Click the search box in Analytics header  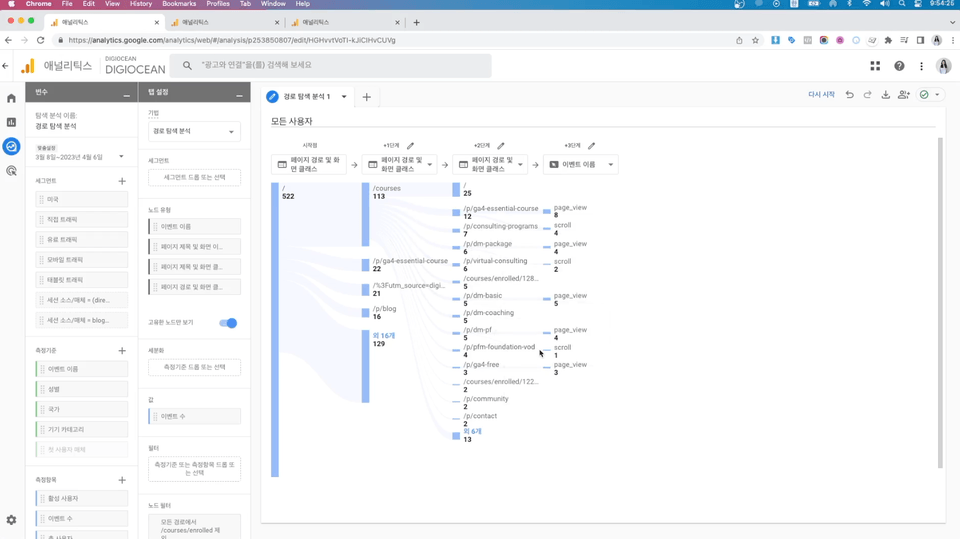point(331,66)
